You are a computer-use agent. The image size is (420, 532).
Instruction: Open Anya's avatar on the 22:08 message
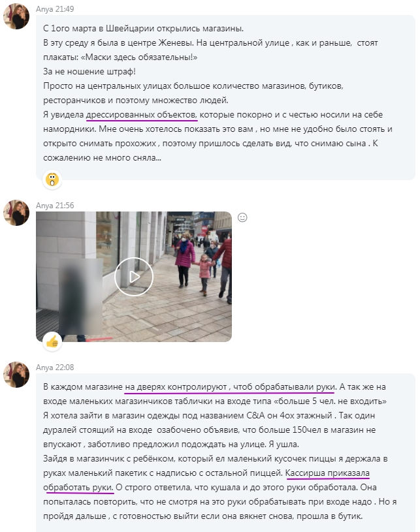16,375
